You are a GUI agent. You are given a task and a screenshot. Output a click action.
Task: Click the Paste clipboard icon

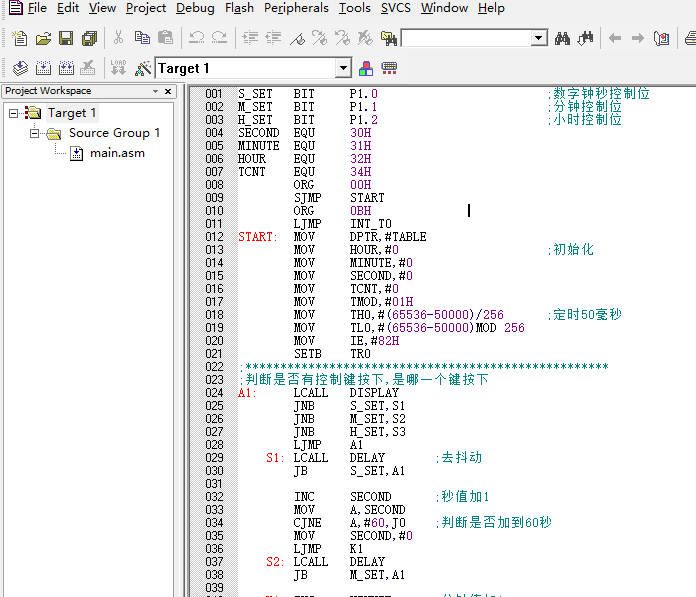(x=166, y=38)
